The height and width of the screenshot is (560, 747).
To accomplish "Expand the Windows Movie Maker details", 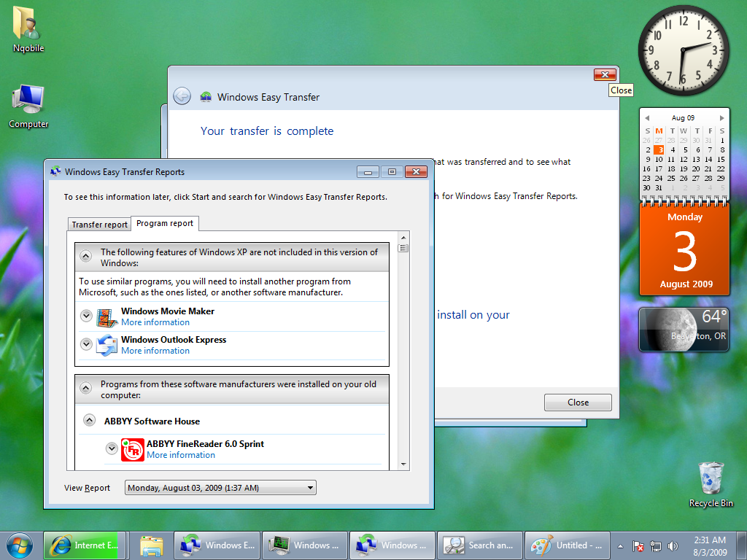I will click(x=86, y=316).
